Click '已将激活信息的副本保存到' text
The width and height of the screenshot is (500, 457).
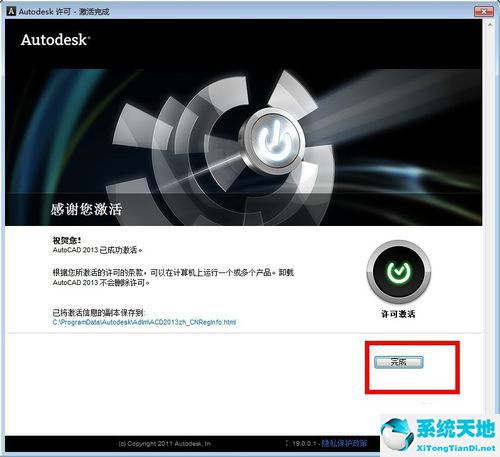pyautogui.click(x=98, y=313)
